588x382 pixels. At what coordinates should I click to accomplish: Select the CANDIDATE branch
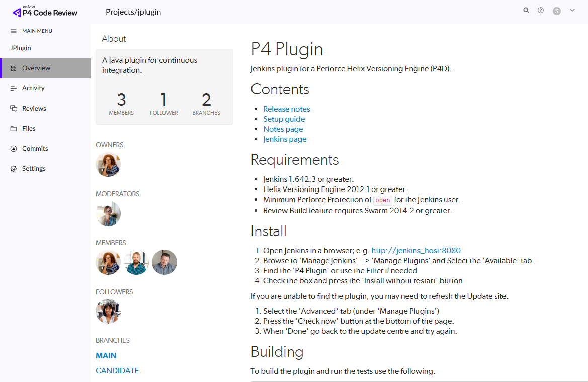[x=117, y=370]
